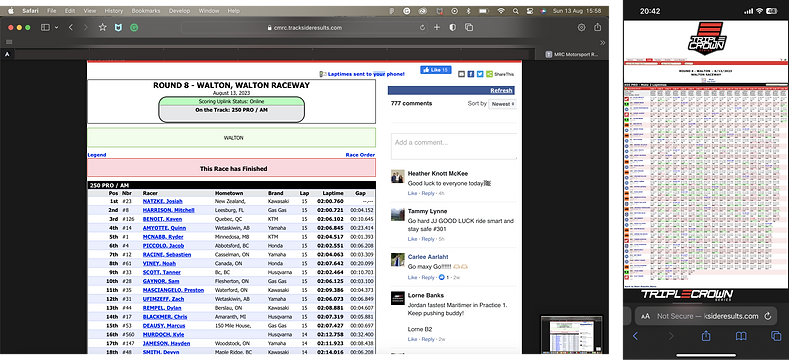
Task: Open racer NATZKE, Josiah link
Action: coord(163,201)
